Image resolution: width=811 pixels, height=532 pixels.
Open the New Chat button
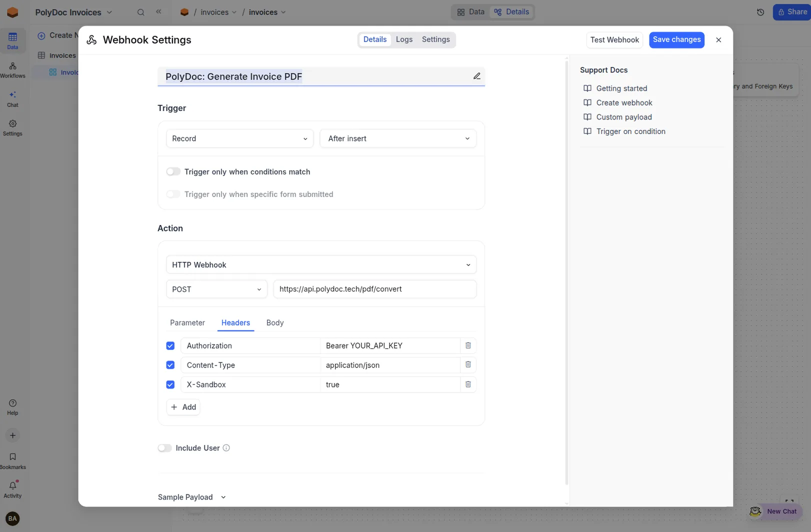[775, 511]
